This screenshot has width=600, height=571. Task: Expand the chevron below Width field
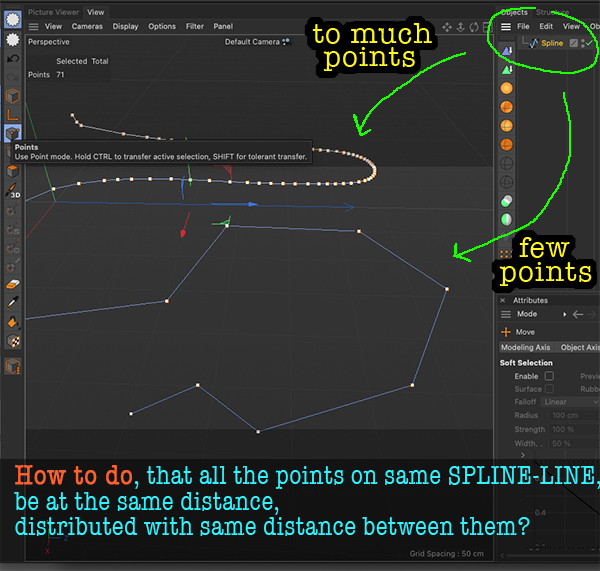click(x=523, y=455)
